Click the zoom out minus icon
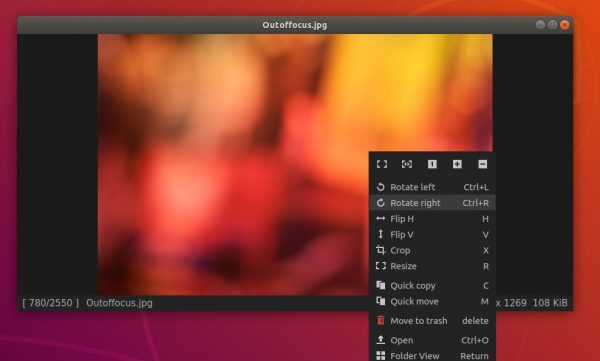The height and width of the screenshot is (361, 600). (x=483, y=164)
